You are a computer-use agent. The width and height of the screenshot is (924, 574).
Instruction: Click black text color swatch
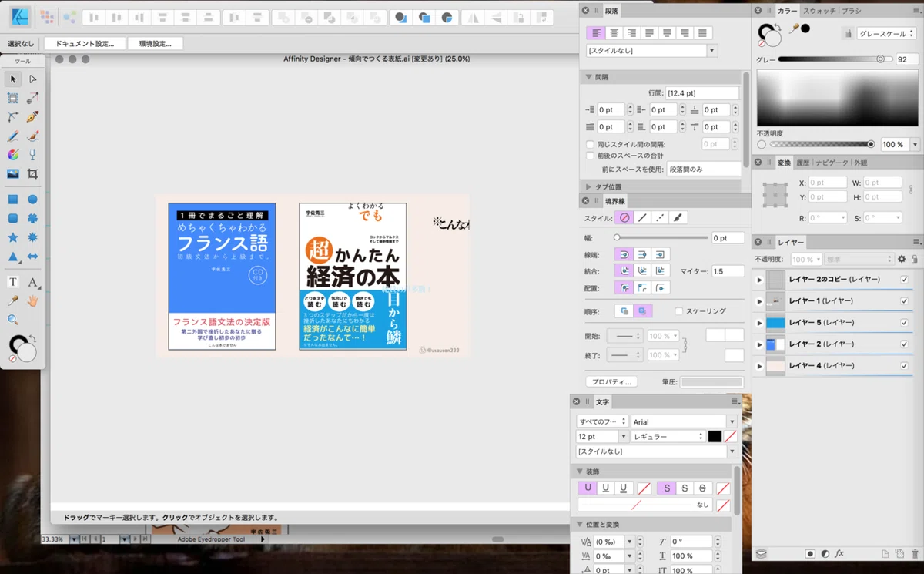[x=715, y=436]
